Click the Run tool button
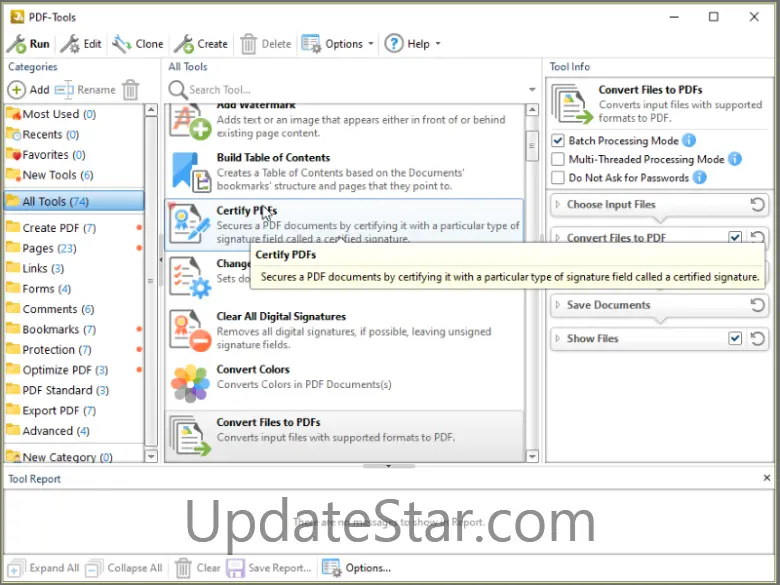The height and width of the screenshot is (585, 780). pyautogui.click(x=28, y=44)
